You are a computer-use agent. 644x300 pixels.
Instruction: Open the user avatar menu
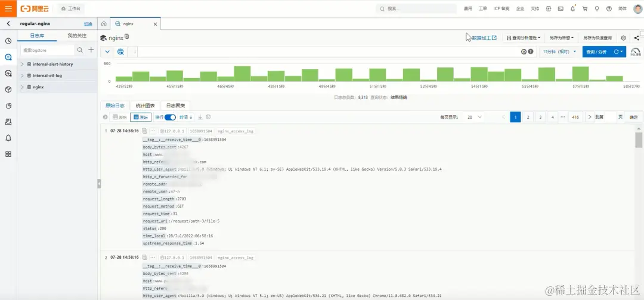[637, 8]
